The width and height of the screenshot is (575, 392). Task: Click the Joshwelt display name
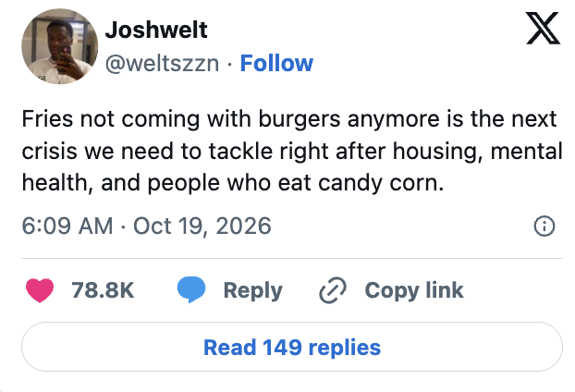click(156, 30)
